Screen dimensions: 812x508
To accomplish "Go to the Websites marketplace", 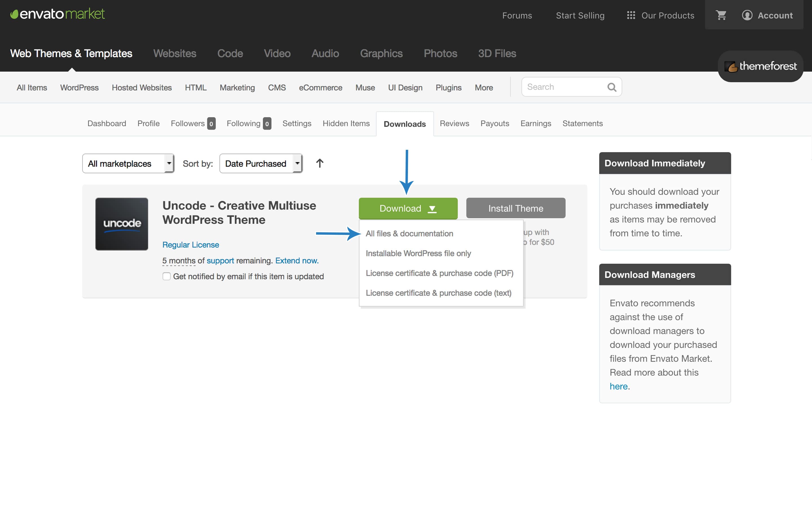I will tap(175, 53).
